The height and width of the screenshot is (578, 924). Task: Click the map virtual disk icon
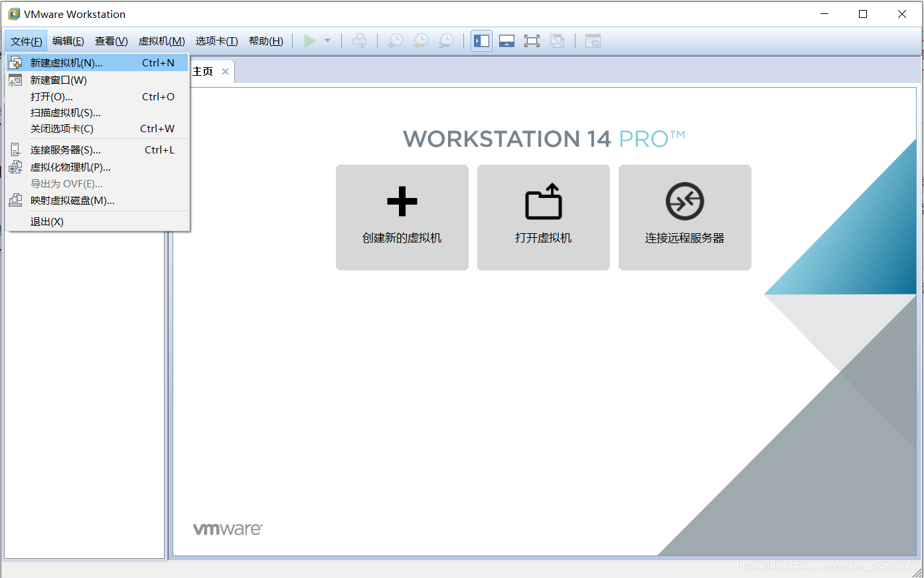(x=15, y=200)
